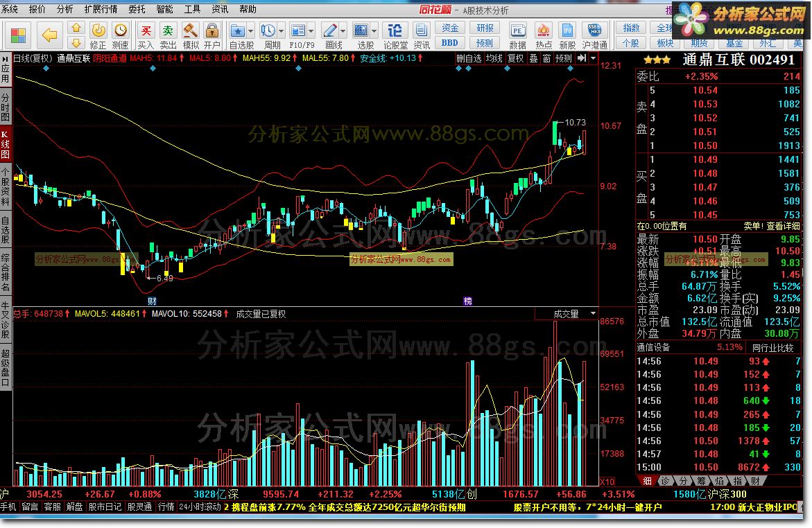Viewport: 812px width, 528px height.
Task: Open the home grid icon in toolbar
Action: [x=18, y=35]
